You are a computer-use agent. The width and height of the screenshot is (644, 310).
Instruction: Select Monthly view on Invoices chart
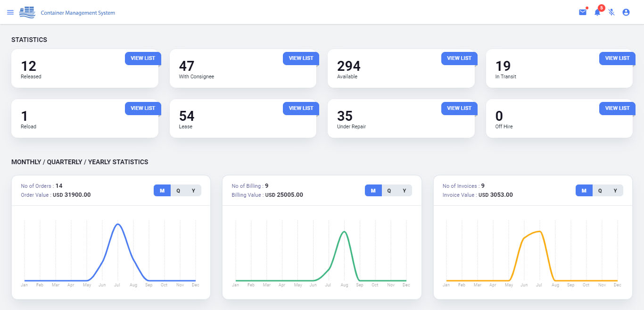584,191
